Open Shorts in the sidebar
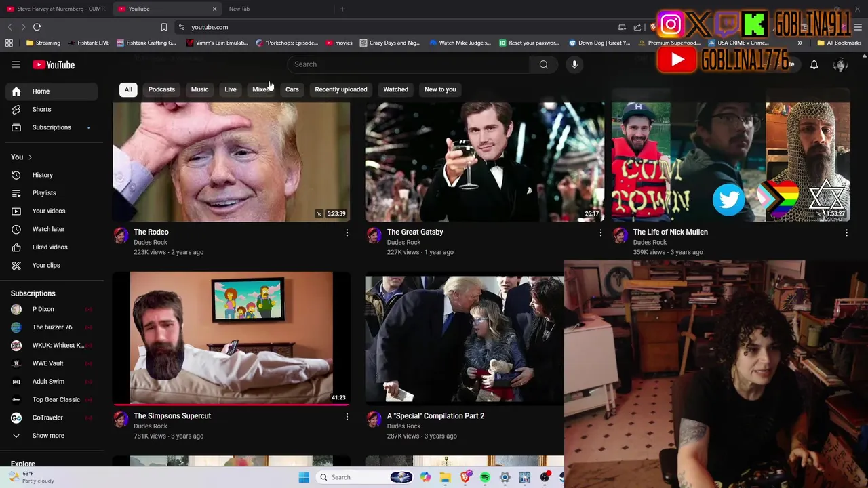 tap(52, 109)
